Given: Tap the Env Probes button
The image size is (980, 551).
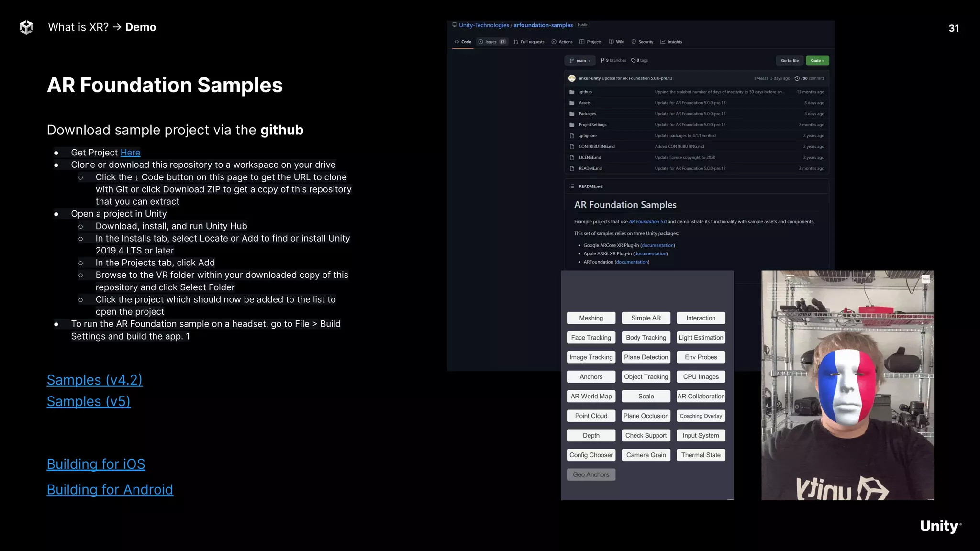Looking at the screenshot, I should (x=701, y=357).
